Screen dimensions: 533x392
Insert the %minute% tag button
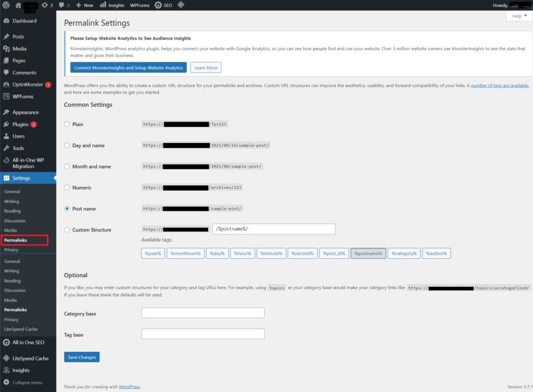click(x=271, y=254)
